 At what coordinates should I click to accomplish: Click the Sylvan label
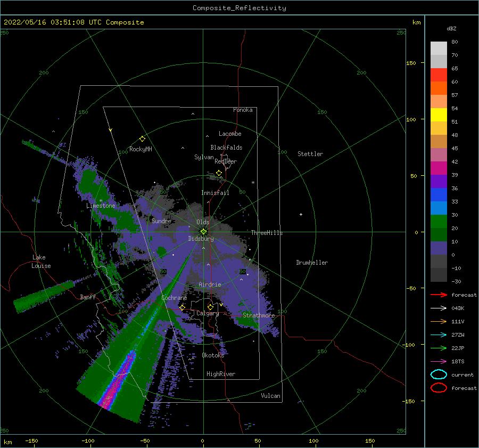click(x=204, y=157)
